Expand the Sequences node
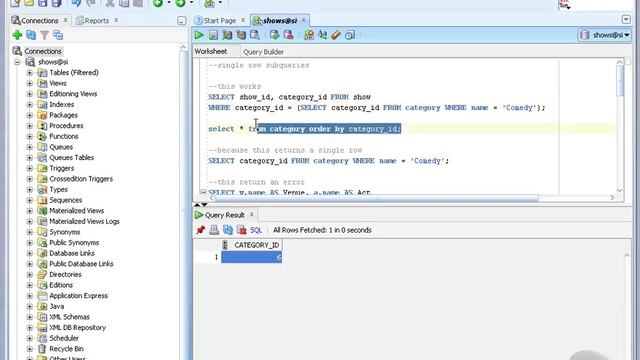The width and height of the screenshot is (640, 360). tap(29, 200)
